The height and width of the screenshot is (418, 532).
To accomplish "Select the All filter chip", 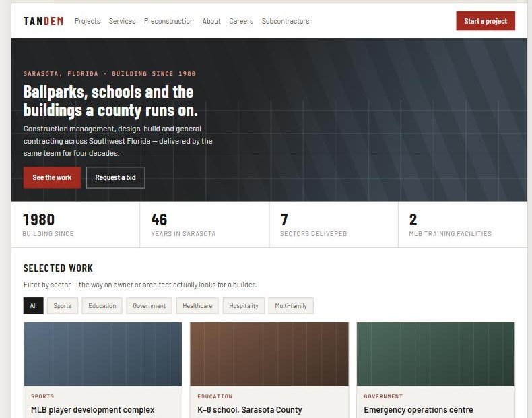I will 33,306.
